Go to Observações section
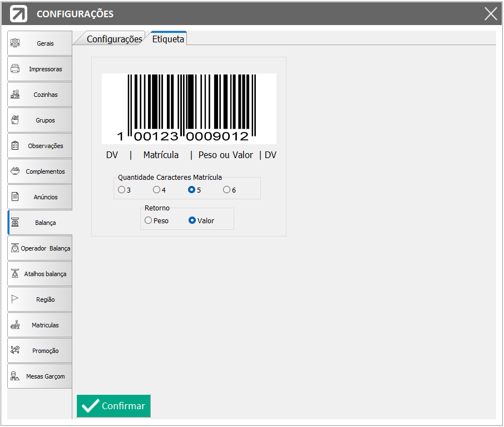This screenshot has width=504, height=427. [x=40, y=146]
